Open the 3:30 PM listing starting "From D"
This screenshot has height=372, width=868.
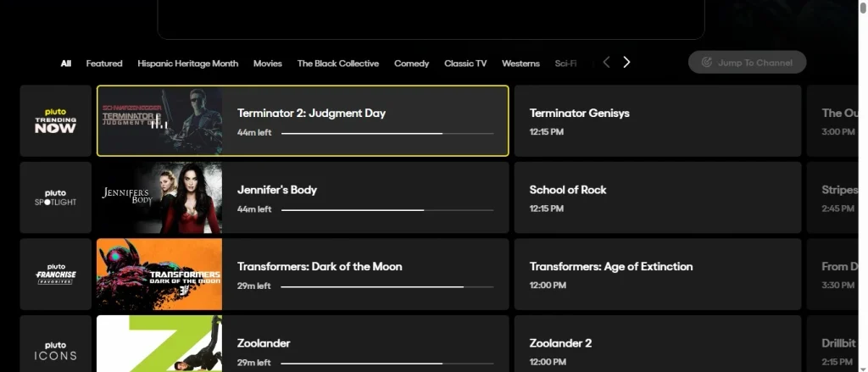tap(832, 274)
